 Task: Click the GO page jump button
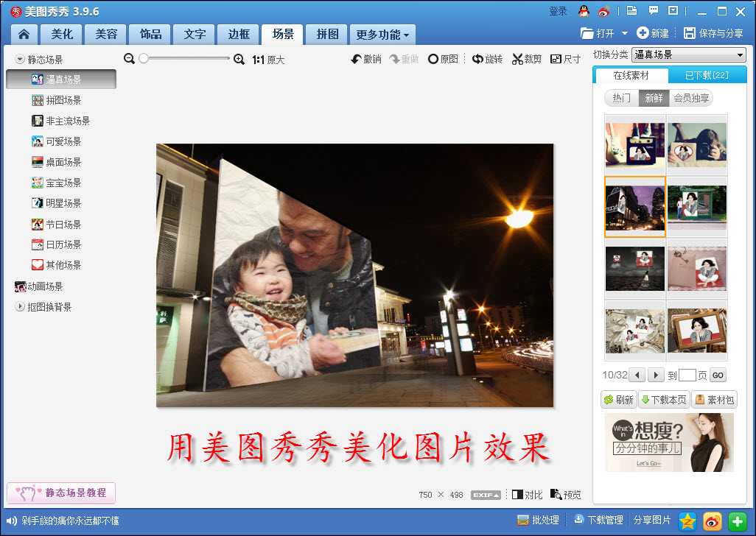[718, 375]
